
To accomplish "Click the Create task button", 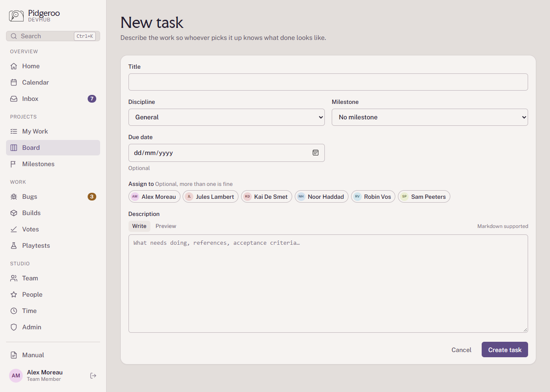I will click(x=505, y=349).
